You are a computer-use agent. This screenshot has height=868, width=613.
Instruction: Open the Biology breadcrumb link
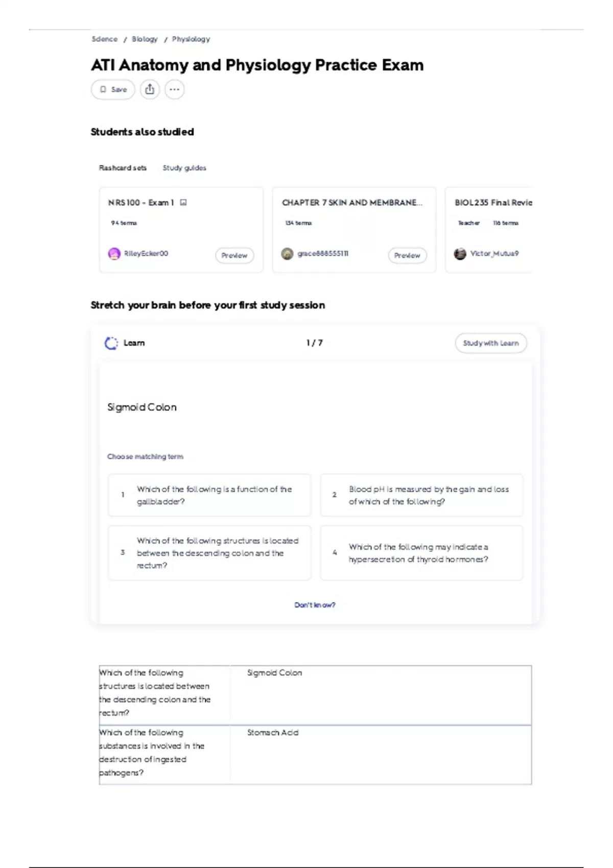[145, 39]
